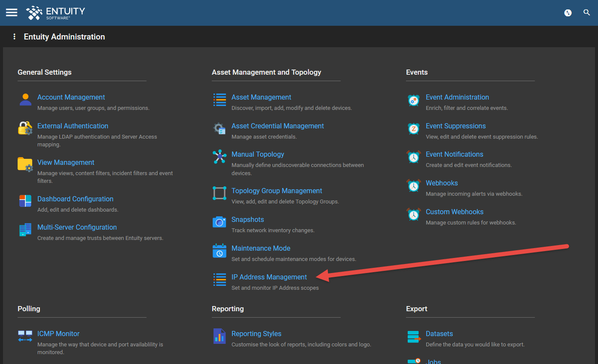Click the IP Address Management list icon
This screenshot has height=364, width=598.
click(x=220, y=279)
